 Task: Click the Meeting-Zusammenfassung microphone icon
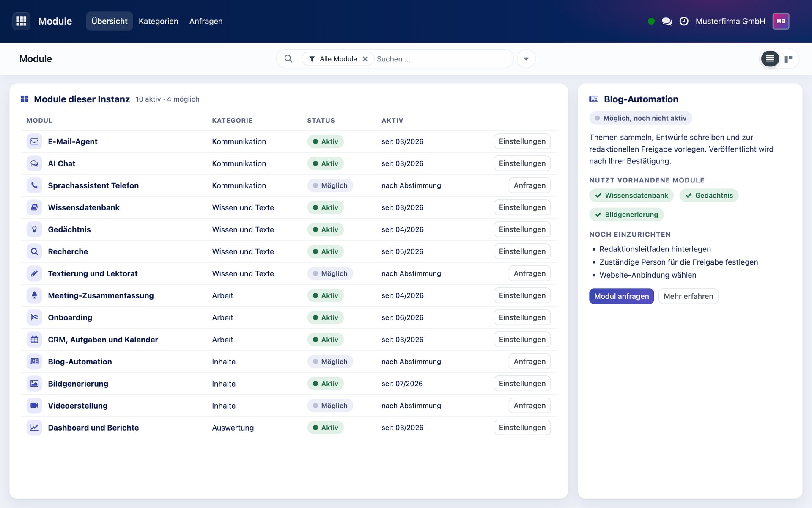coord(34,295)
